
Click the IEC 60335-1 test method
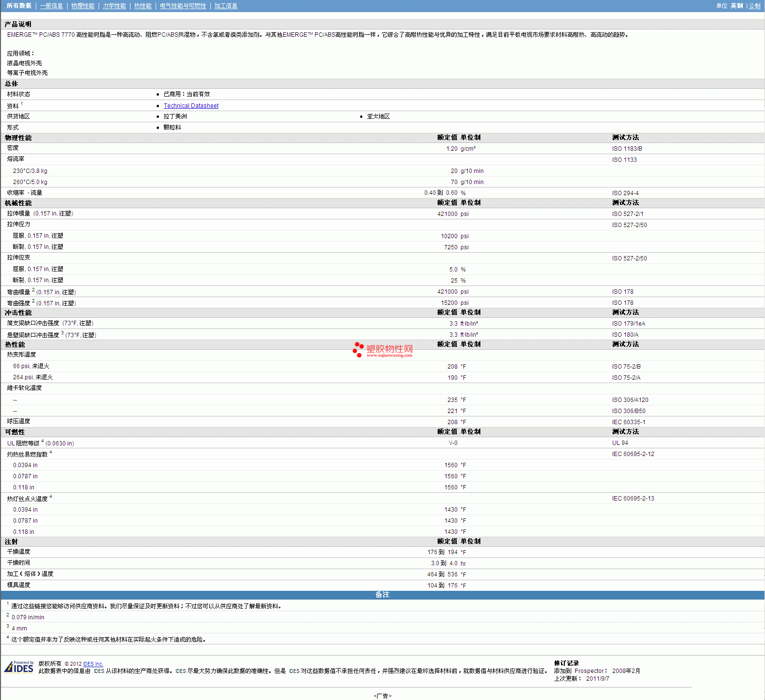coord(629,422)
